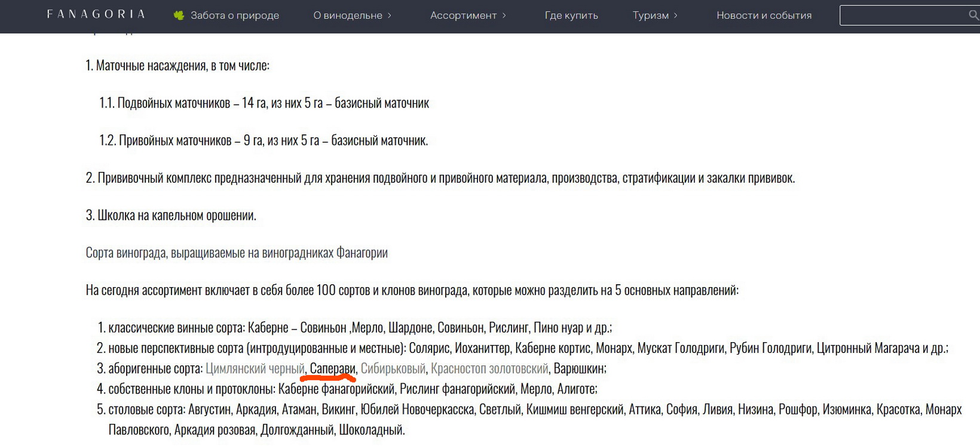Image resolution: width=980 pixels, height=446 pixels.
Task: Expand the О винодельне submenu arrow
Action: click(389, 16)
